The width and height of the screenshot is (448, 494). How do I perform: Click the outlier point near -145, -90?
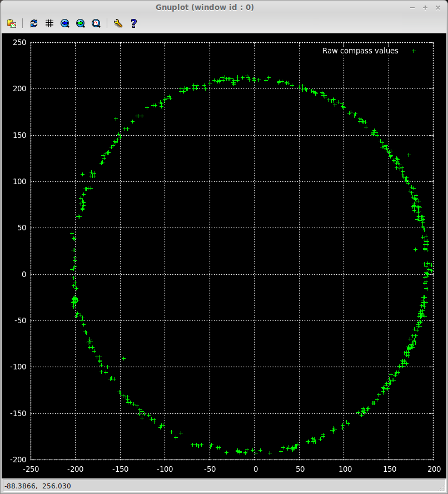pos(123,358)
